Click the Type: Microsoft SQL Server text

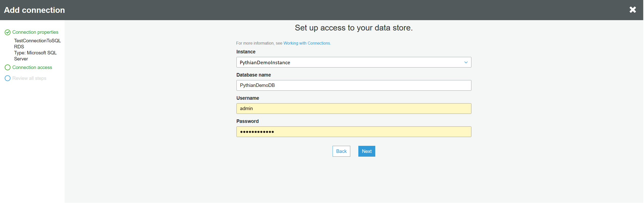[x=35, y=56]
